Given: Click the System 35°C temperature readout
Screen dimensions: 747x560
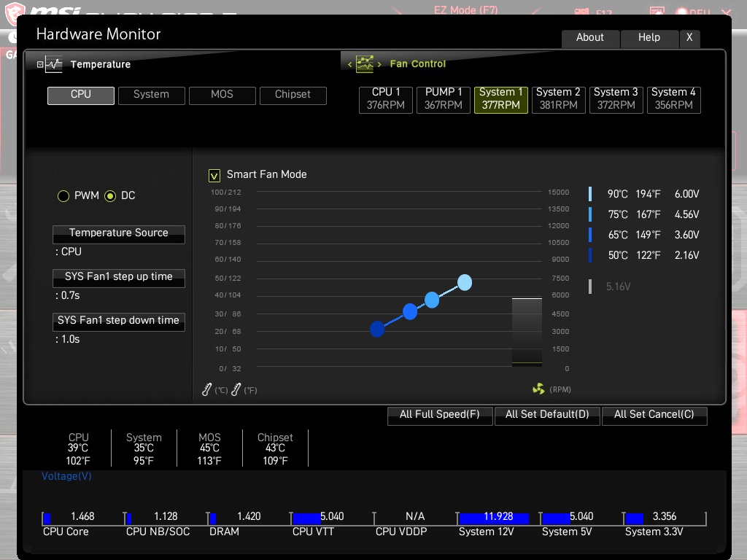Looking at the screenshot, I should 144,448.
